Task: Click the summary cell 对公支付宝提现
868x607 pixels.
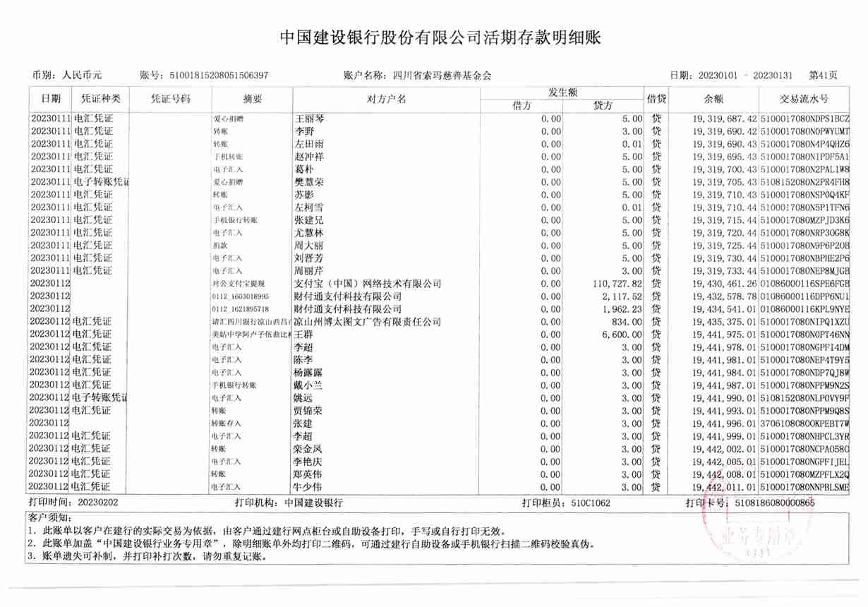Action: coord(237,284)
